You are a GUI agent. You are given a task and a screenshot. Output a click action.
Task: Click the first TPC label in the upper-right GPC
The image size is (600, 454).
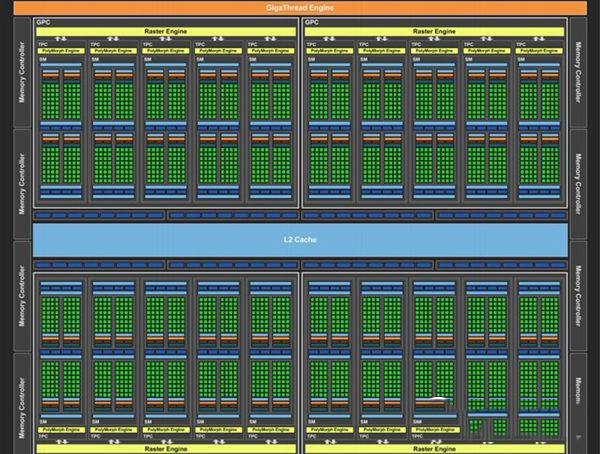(x=311, y=44)
